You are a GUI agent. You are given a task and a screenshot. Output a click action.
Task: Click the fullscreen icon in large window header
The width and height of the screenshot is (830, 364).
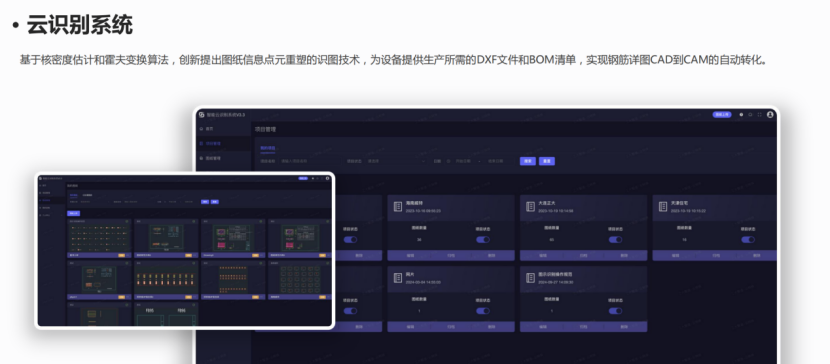tap(760, 114)
